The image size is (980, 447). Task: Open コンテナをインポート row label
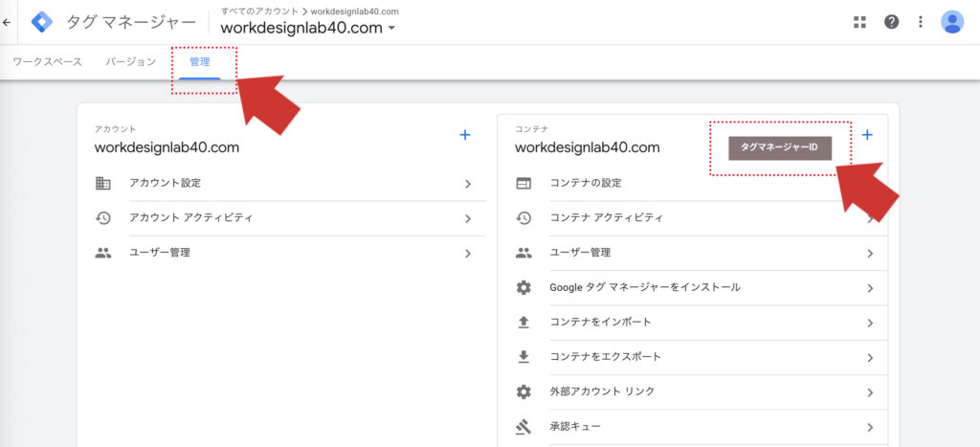[x=600, y=322]
